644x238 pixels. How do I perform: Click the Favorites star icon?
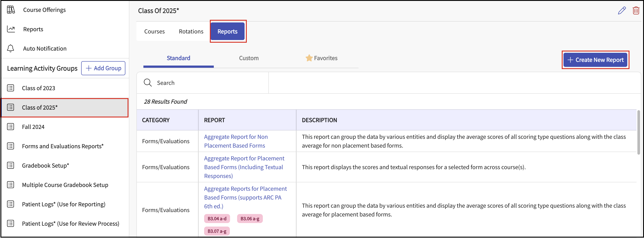(309, 58)
